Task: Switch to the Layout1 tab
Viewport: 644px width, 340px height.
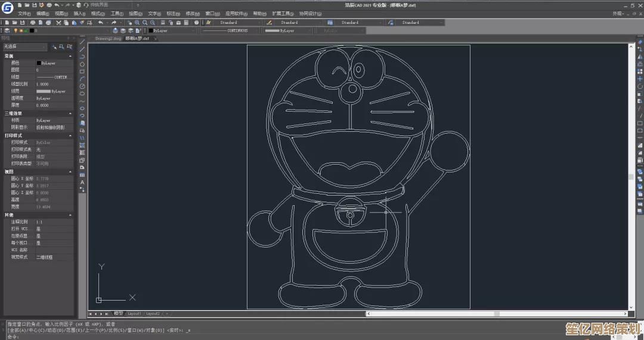Action: tap(134, 313)
